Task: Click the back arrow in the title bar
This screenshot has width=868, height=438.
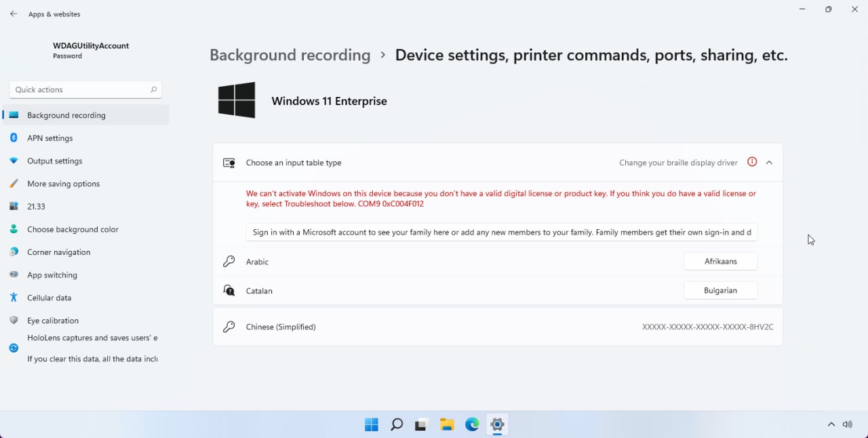Action: (14, 14)
